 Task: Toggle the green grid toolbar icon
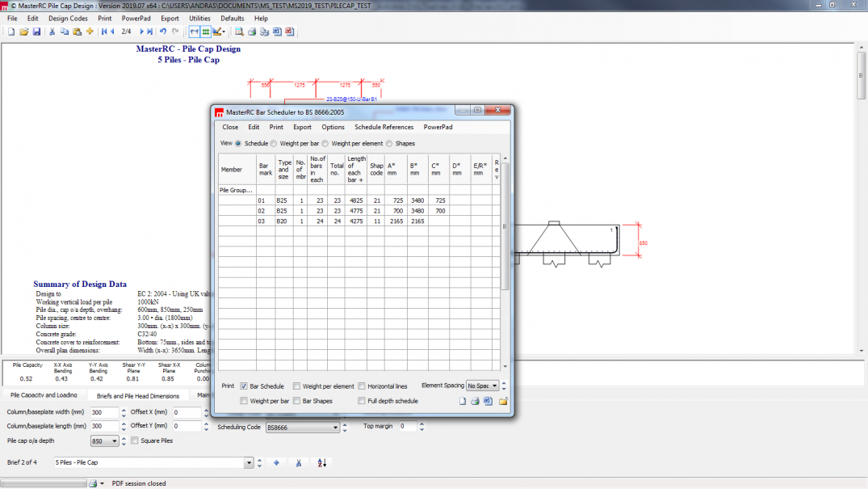pyautogui.click(x=206, y=32)
